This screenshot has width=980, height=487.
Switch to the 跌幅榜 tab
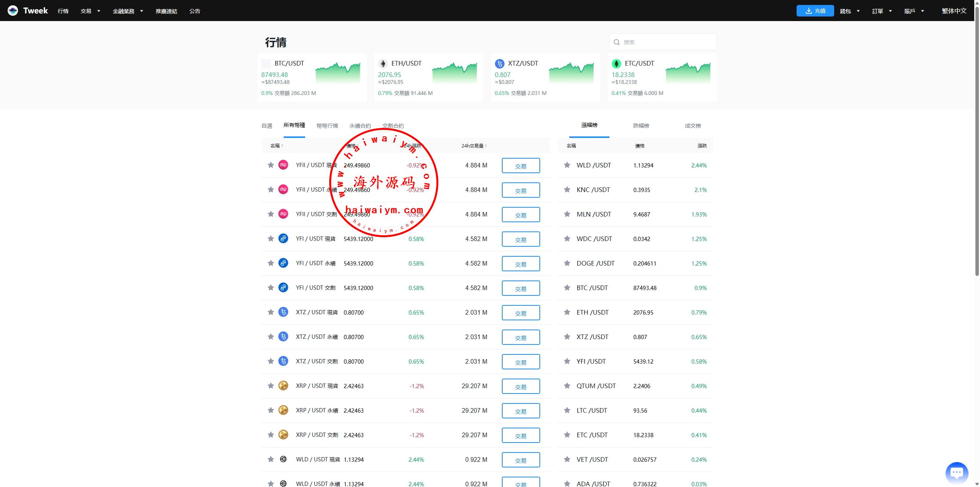[x=641, y=126]
